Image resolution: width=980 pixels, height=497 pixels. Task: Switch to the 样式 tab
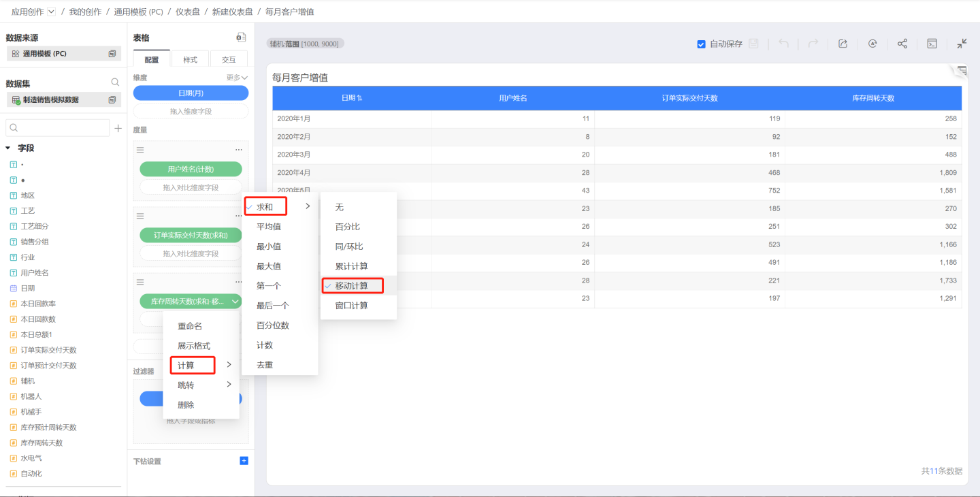pos(190,60)
